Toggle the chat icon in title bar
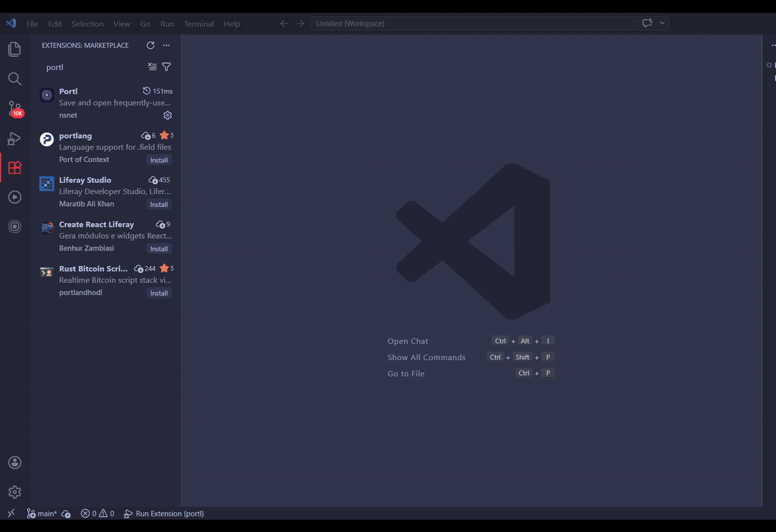This screenshot has width=776, height=532. 647,23
